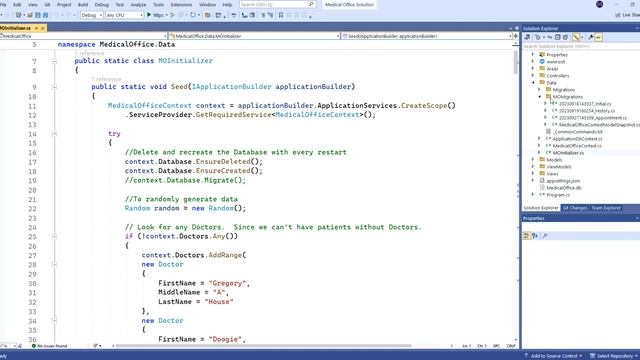Click the editor horizontal scrollbar
Viewport: 640px width, 360px height.
point(263,346)
